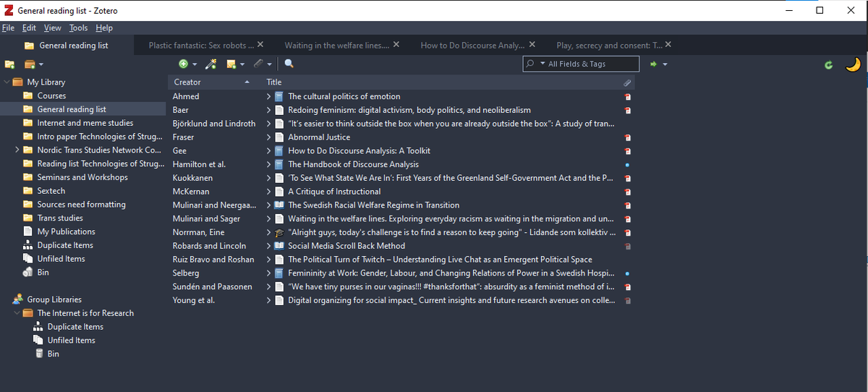The height and width of the screenshot is (392, 868).
Task: Click the blue dot on the Hamilton et al. row
Action: tap(627, 165)
